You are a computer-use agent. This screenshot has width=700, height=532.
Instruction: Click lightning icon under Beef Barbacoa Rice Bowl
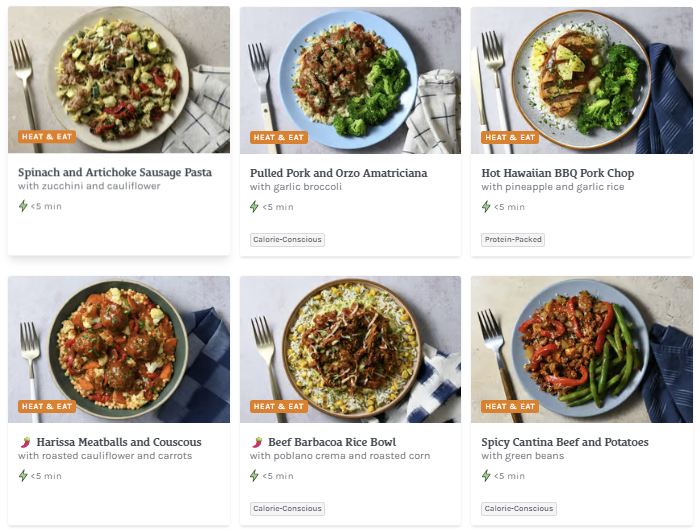(x=255, y=476)
